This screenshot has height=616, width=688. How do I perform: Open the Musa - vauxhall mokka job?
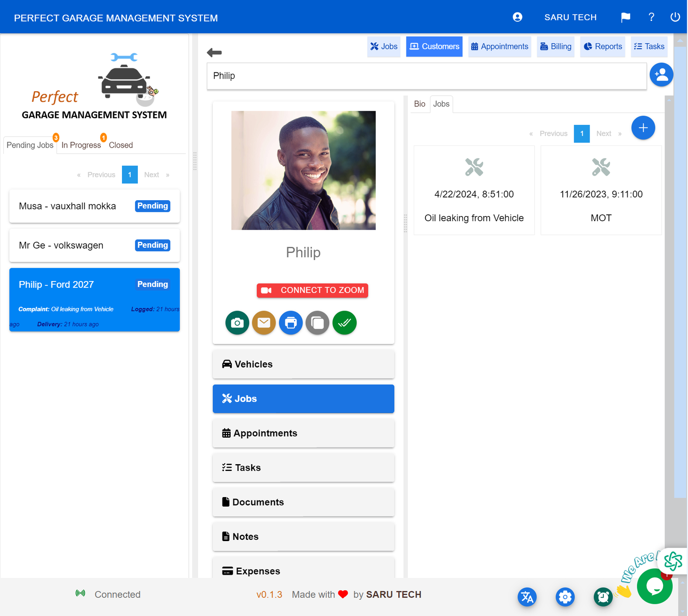pyautogui.click(x=95, y=206)
